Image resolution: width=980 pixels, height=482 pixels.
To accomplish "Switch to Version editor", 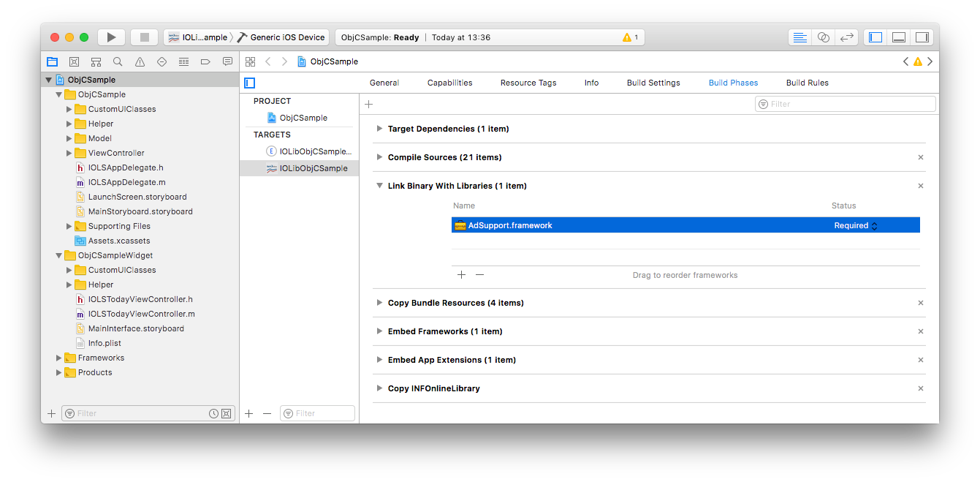I will [846, 37].
